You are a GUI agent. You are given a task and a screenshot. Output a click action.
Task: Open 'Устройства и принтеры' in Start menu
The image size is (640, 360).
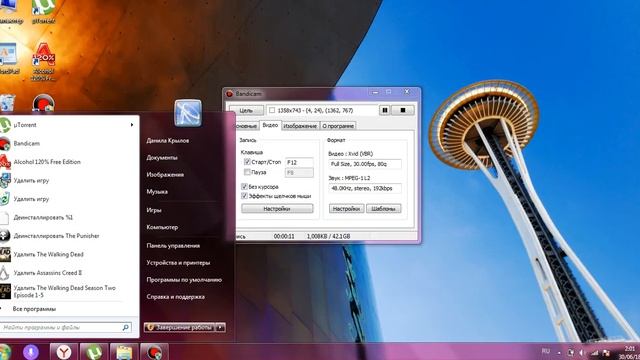tap(178, 262)
